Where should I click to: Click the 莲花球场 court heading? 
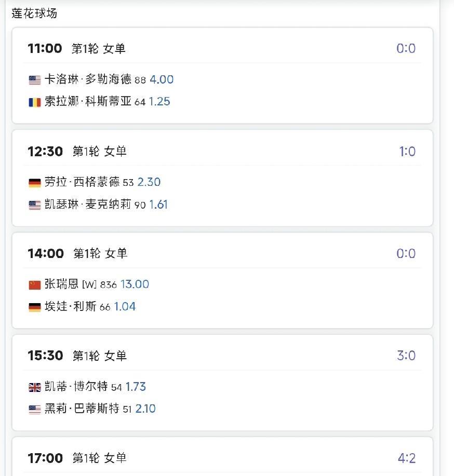[x=34, y=13]
